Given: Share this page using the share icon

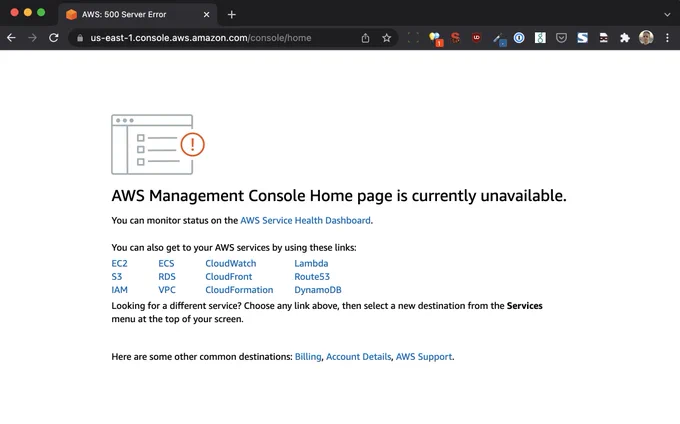Looking at the screenshot, I should point(365,38).
